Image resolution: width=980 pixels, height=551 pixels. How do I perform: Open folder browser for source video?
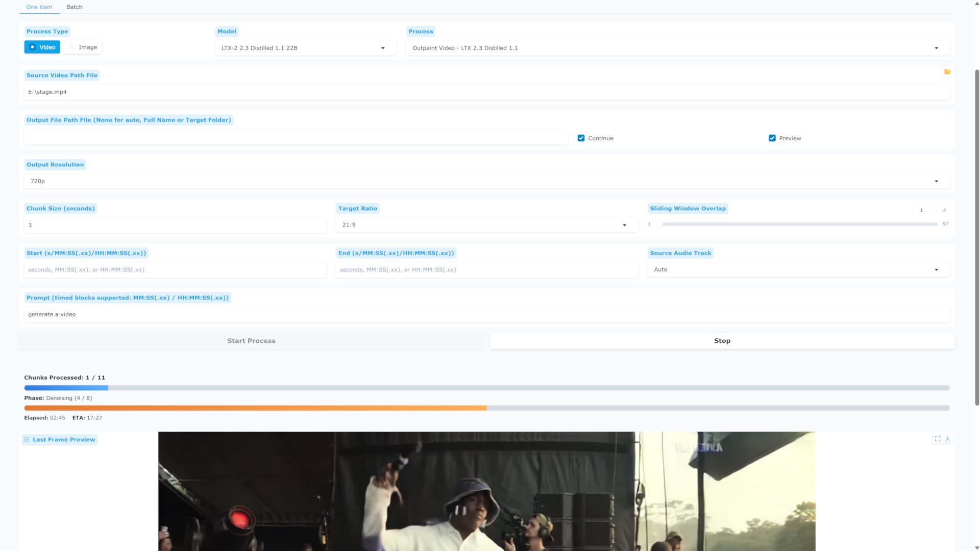click(947, 72)
